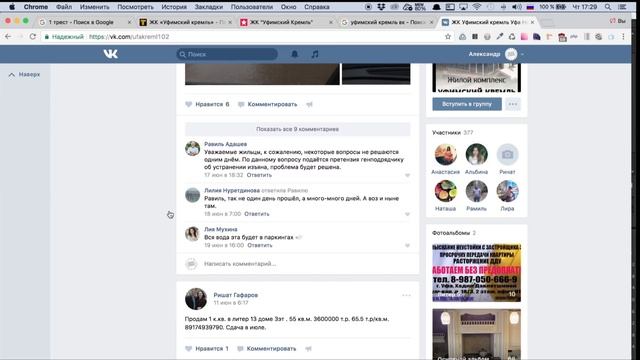Open the yellow advertisement photo album
The width and height of the screenshot is (640, 360).
point(476,272)
